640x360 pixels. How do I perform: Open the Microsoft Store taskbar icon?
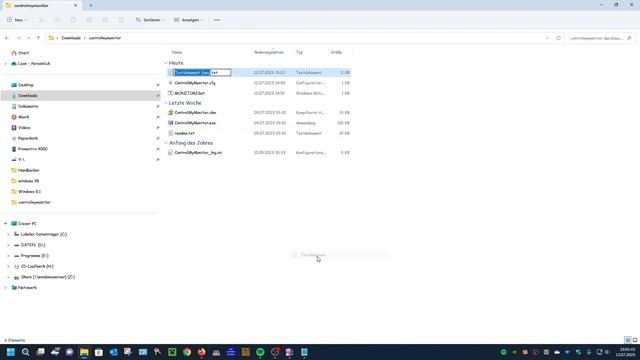(x=99, y=352)
